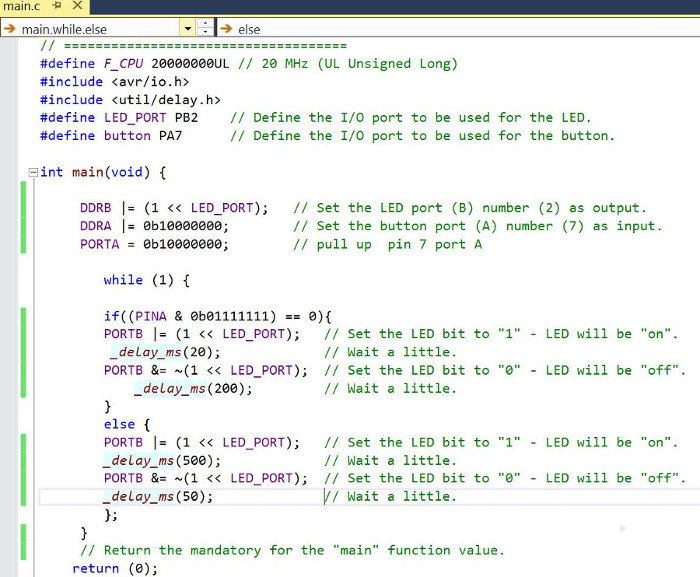Open the else member dropdown
700x577 pixels.
(x=458, y=29)
